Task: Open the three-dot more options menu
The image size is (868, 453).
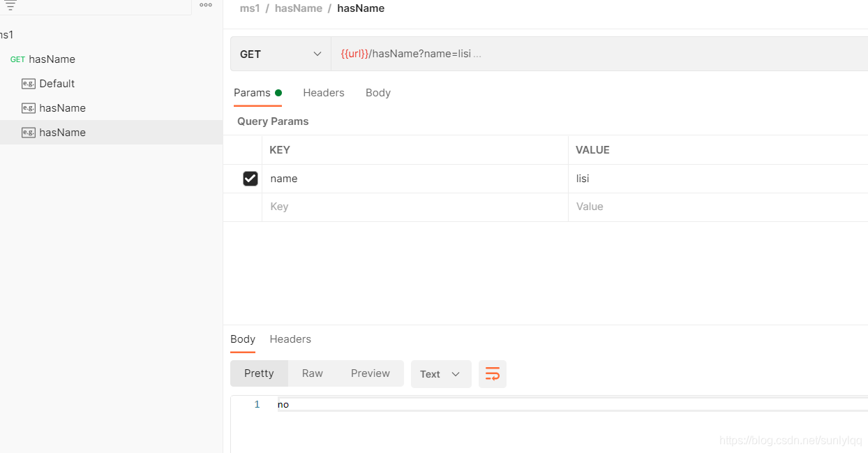Action: tap(206, 5)
